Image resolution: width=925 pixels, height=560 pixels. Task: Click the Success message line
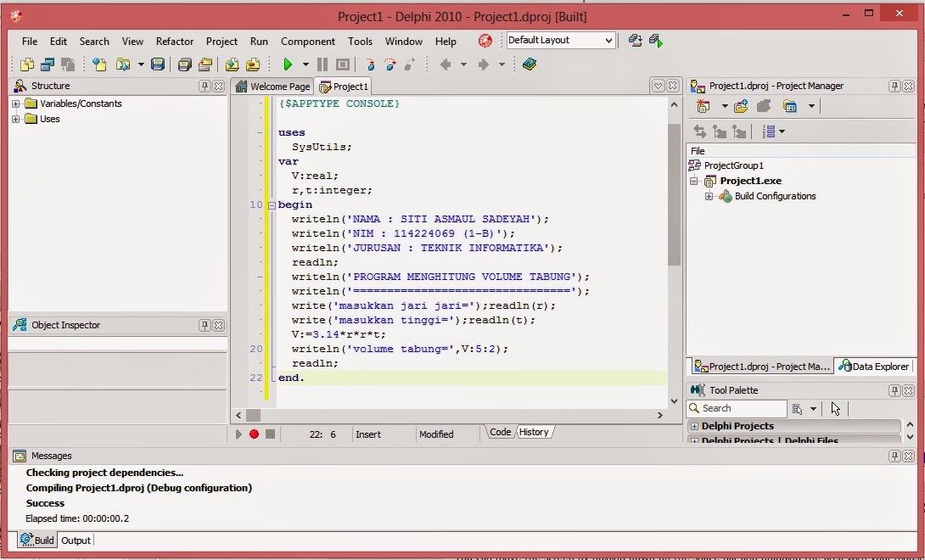click(46, 503)
